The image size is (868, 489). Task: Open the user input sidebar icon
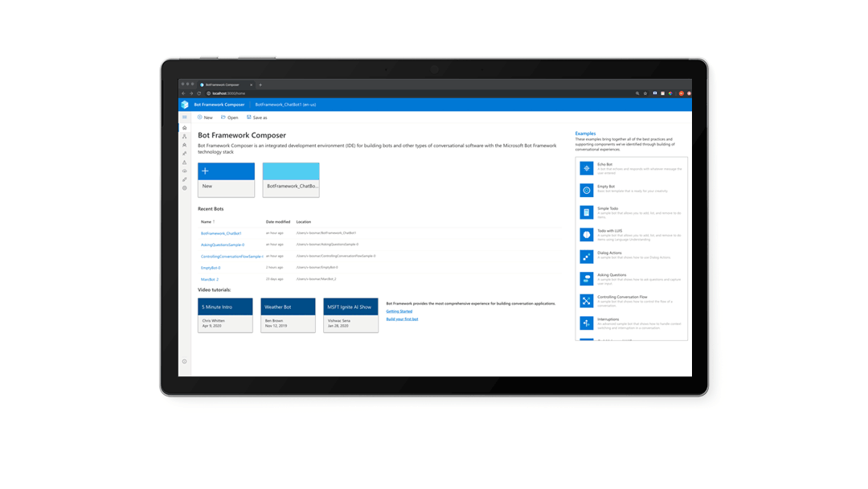(184, 154)
